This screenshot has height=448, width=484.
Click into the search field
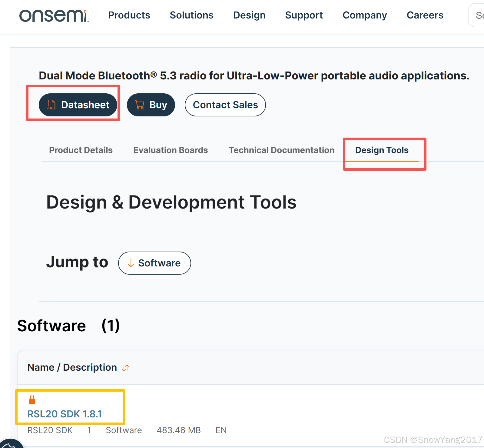(476, 15)
